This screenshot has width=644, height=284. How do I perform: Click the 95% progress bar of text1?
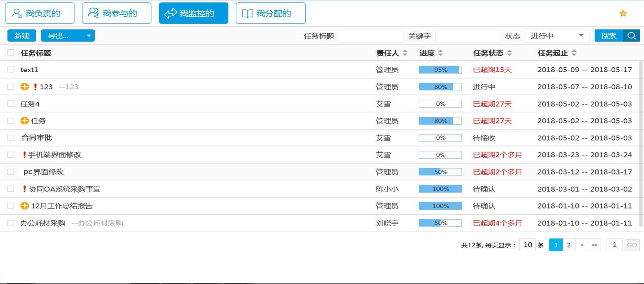tap(440, 70)
